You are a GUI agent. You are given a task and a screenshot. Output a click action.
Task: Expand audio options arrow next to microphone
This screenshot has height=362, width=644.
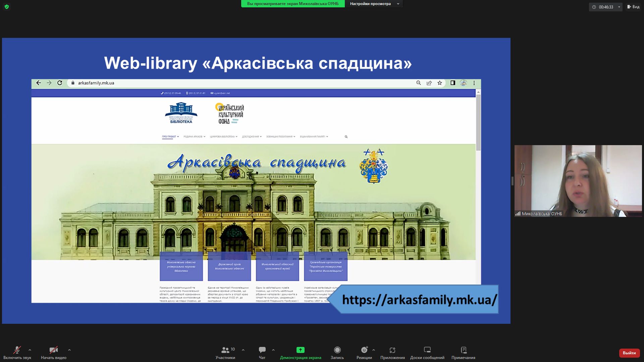(x=30, y=350)
